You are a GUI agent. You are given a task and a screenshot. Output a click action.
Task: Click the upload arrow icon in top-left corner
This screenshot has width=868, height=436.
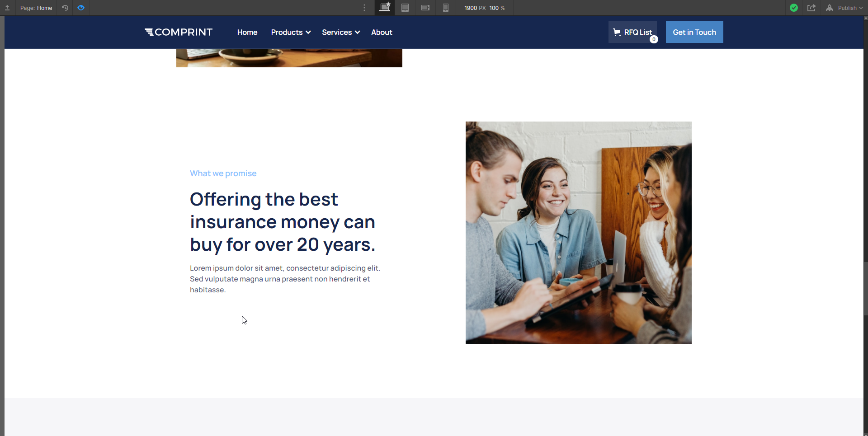pyautogui.click(x=7, y=8)
